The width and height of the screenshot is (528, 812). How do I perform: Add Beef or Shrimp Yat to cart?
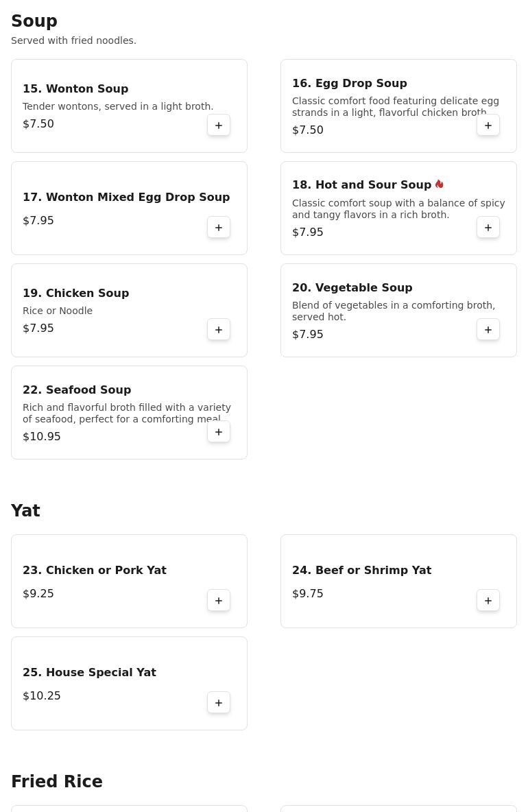pyautogui.click(x=488, y=601)
